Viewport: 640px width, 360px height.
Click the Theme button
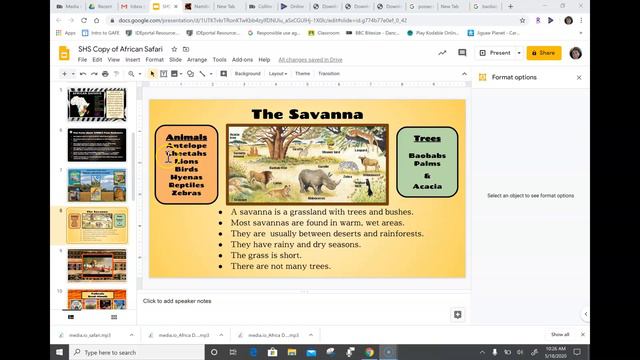pos(302,73)
